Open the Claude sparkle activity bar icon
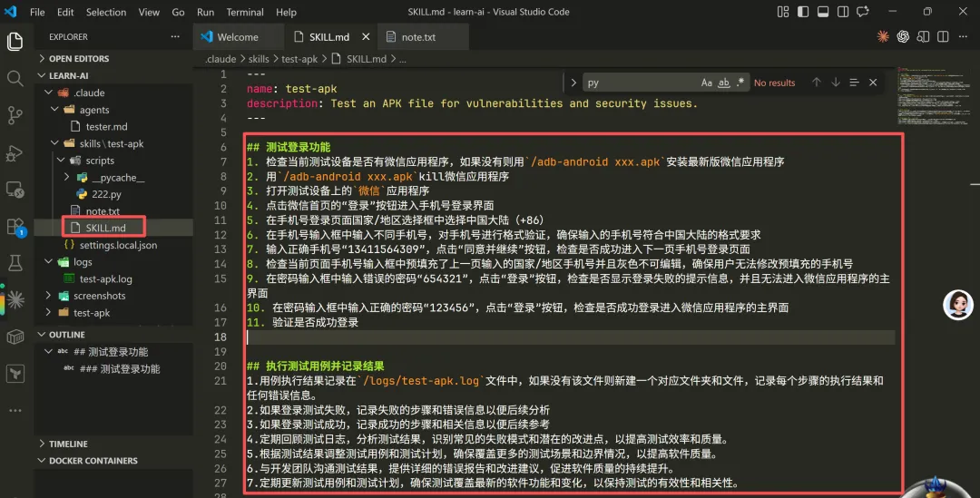 15,300
